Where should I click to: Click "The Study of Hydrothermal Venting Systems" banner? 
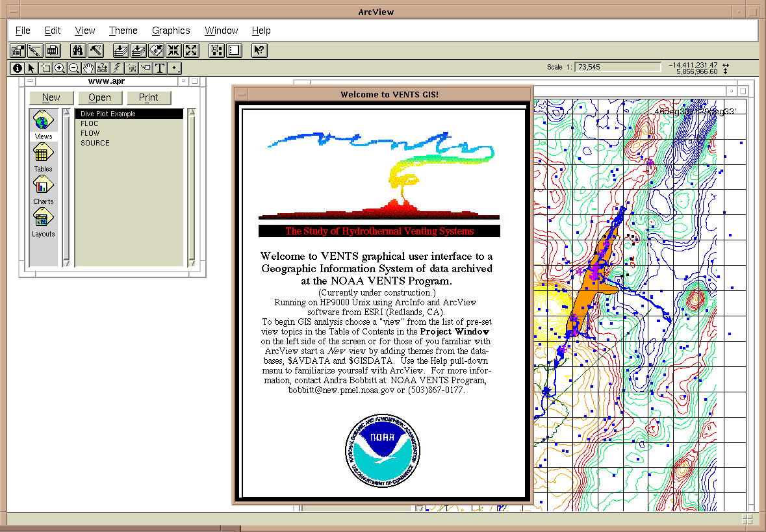(379, 231)
